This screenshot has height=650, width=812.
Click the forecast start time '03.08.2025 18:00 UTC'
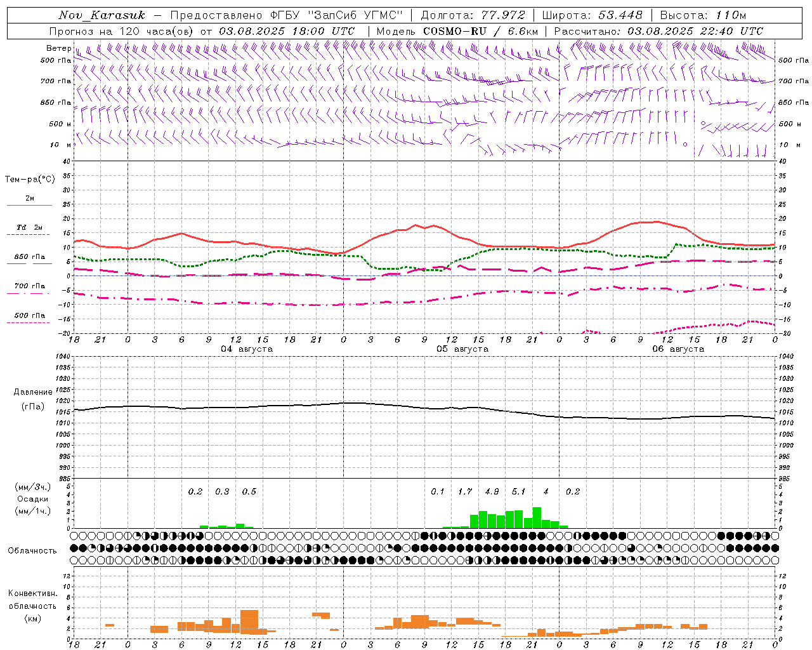pyautogui.click(x=287, y=31)
